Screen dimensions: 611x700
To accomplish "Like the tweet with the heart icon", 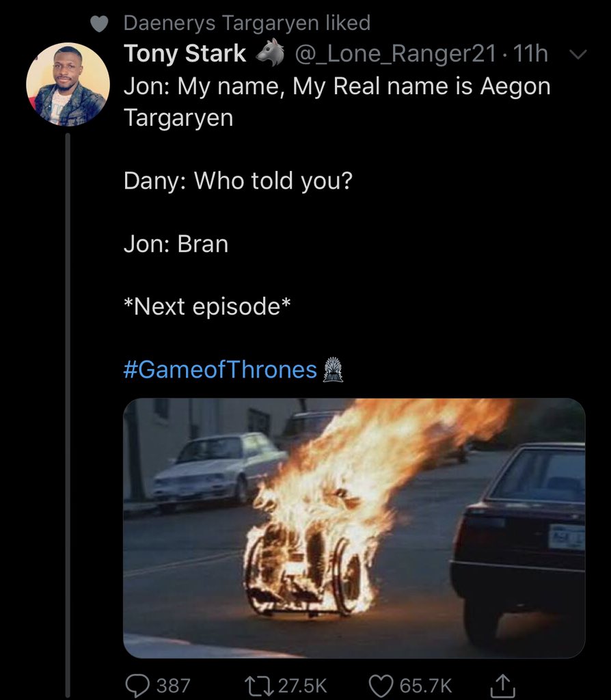I will click(381, 685).
